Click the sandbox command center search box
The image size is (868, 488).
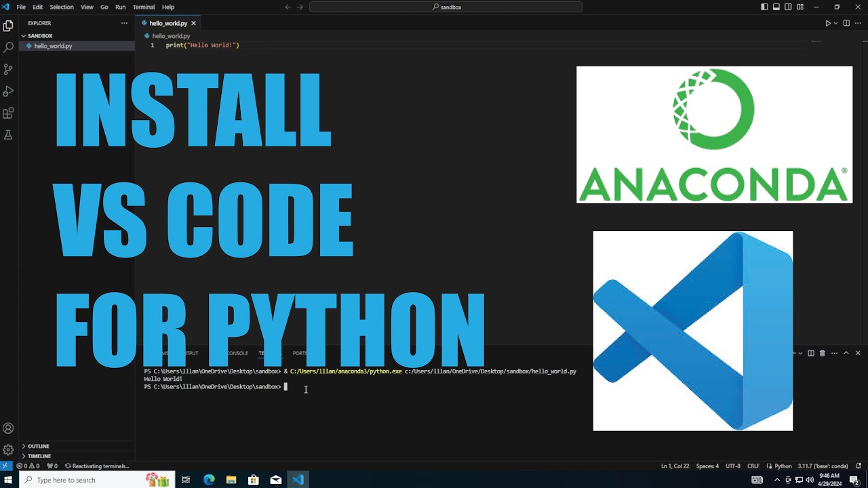[x=446, y=7]
